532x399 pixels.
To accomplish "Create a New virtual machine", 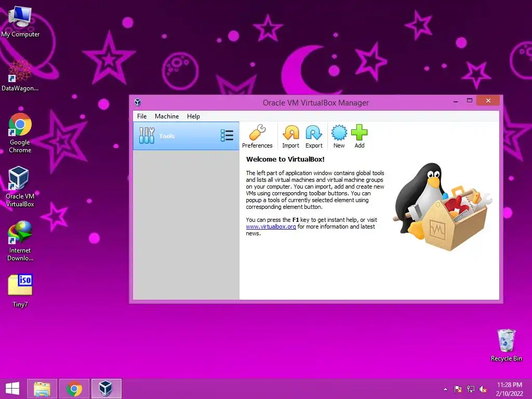I will tap(339, 137).
